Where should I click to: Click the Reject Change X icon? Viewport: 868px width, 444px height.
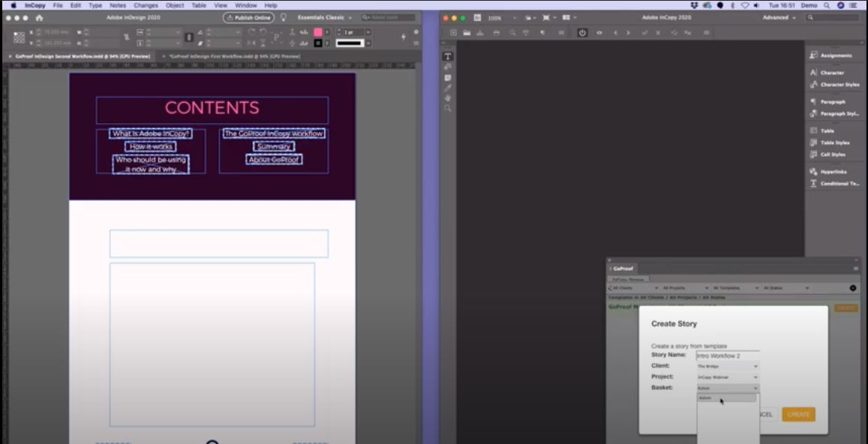click(x=658, y=33)
